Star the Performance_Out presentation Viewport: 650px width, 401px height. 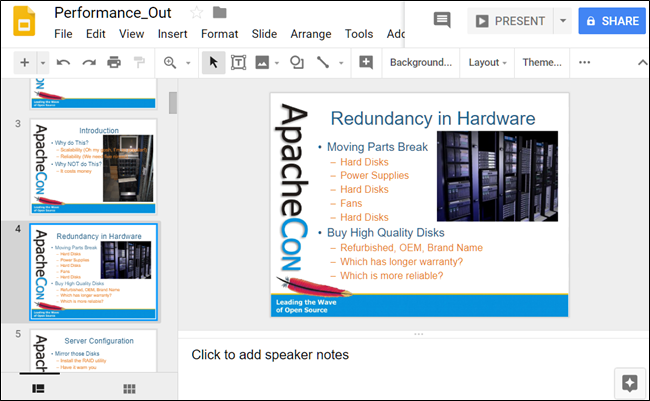point(196,13)
